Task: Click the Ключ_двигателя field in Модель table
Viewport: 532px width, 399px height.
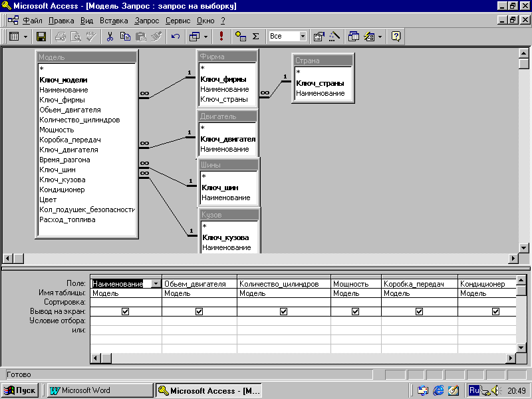Action: point(68,150)
